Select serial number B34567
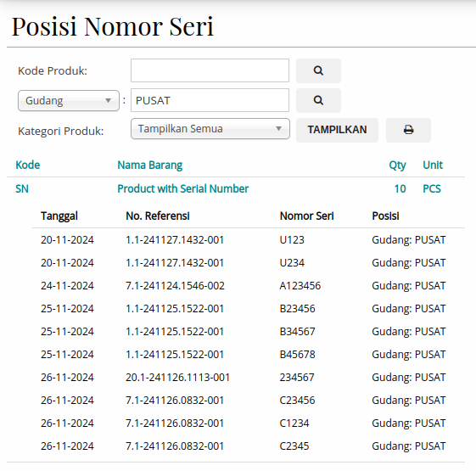The width and height of the screenshot is (476, 471). click(297, 331)
